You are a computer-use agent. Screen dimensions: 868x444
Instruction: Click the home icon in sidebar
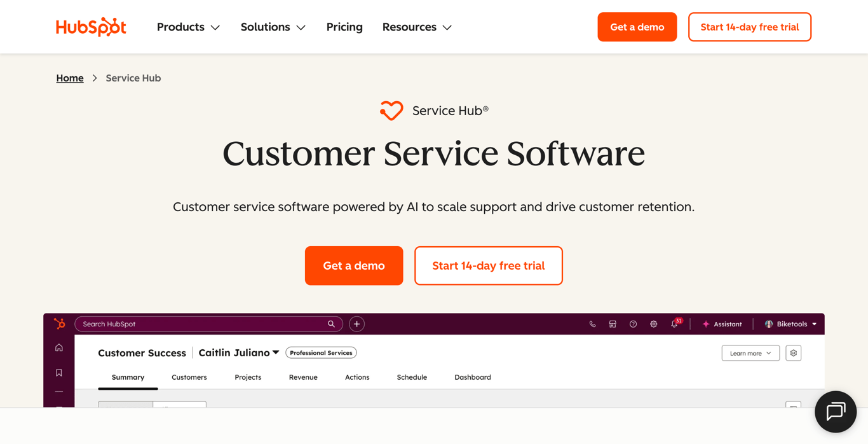pos(59,348)
